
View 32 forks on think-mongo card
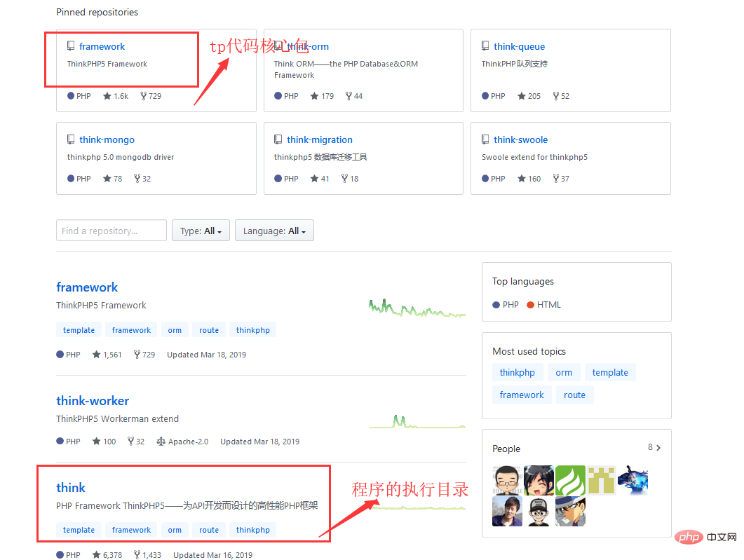coord(142,179)
